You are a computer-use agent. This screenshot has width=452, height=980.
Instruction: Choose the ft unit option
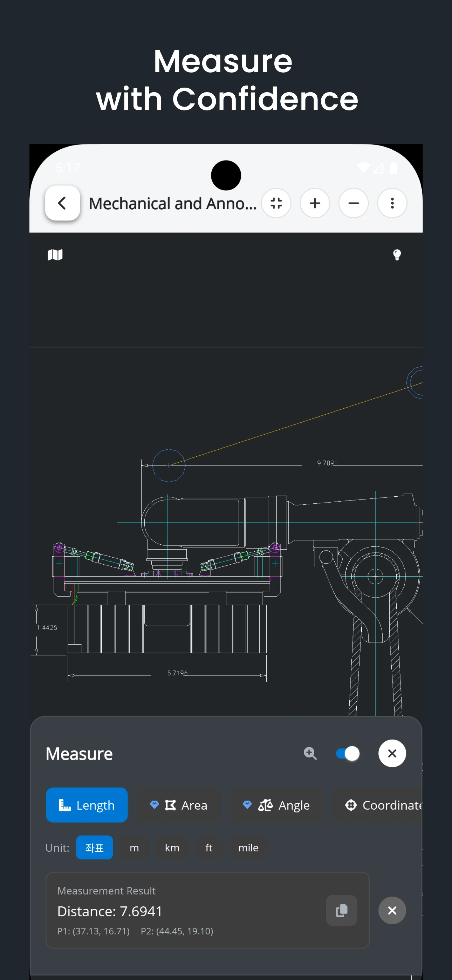(209, 848)
